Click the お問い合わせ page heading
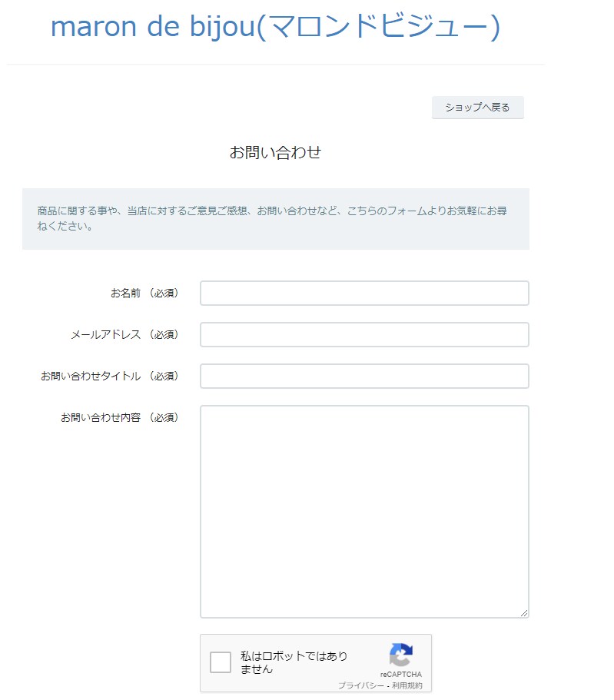 275,152
